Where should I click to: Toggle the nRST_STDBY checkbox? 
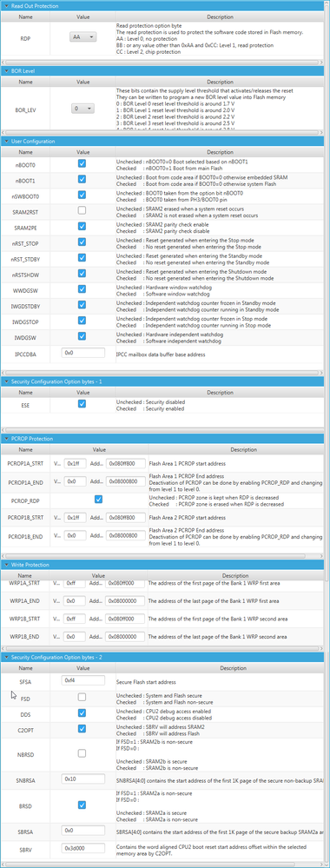(x=82, y=257)
